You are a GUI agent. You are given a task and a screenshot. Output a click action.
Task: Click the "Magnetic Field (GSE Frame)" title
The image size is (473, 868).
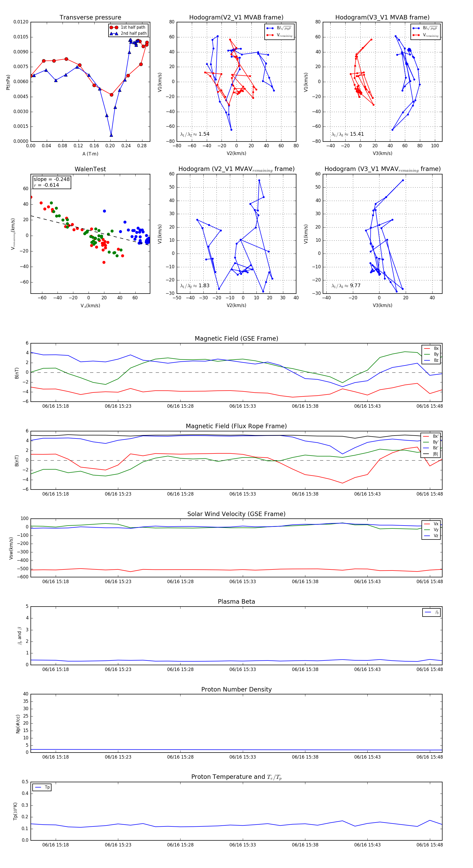pos(236,339)
